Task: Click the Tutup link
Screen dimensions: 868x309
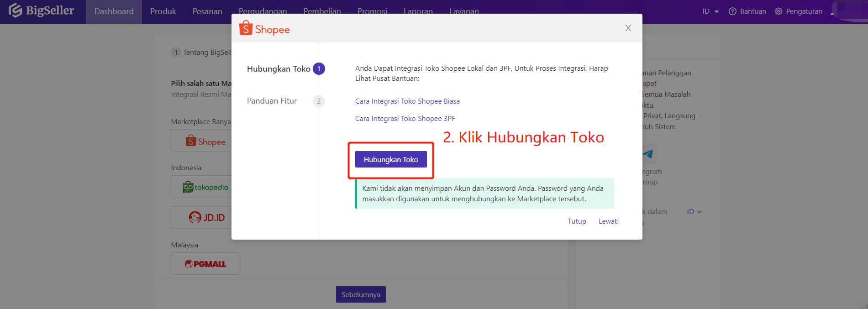Action: [577, 221]
